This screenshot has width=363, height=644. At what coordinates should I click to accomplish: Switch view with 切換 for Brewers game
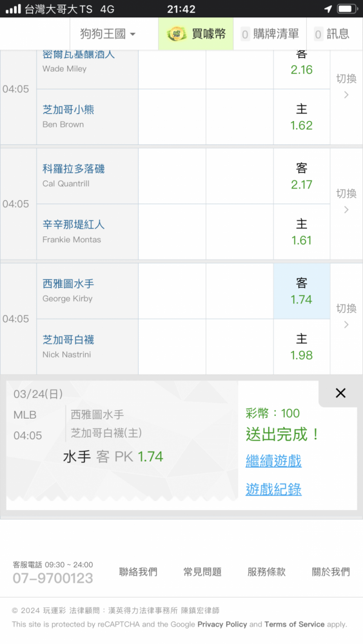point(346,86)
